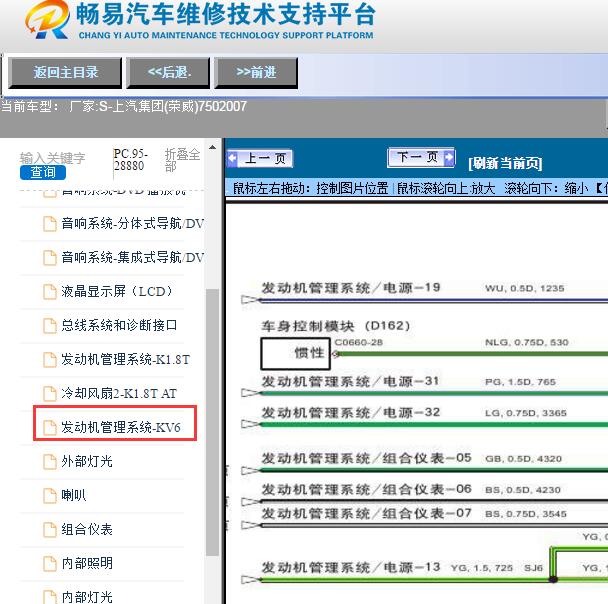Open 发动机管理系统-K1.8T item
This screenshot has height=604, width=608.
pyautogui.click(x=126, y=359)
